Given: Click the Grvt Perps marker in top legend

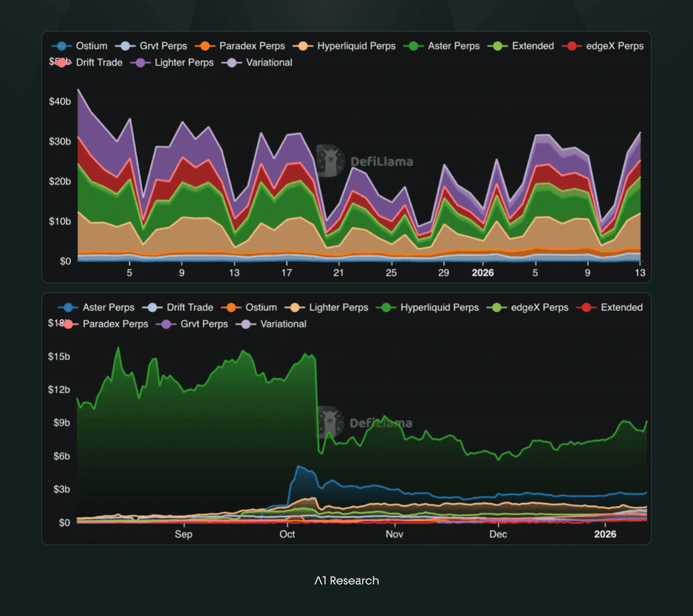Looking at the screenshot, I should pyautogui.click(x=125, y=46).
